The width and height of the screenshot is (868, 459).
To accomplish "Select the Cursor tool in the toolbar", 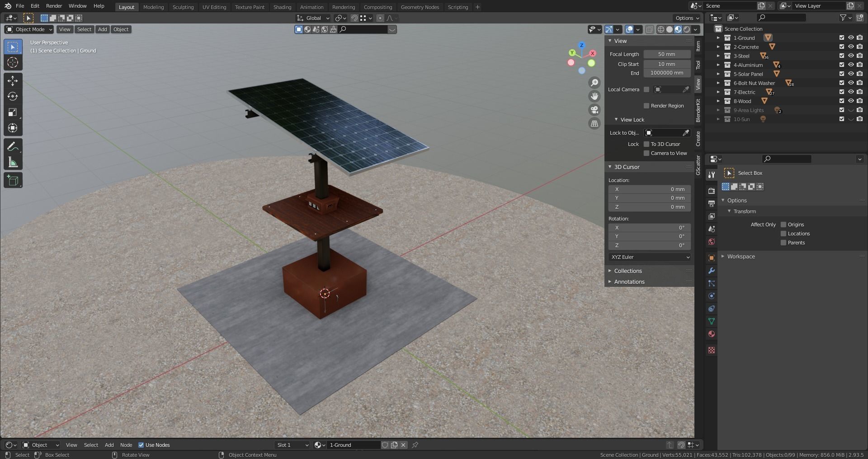I will (13, 62).
